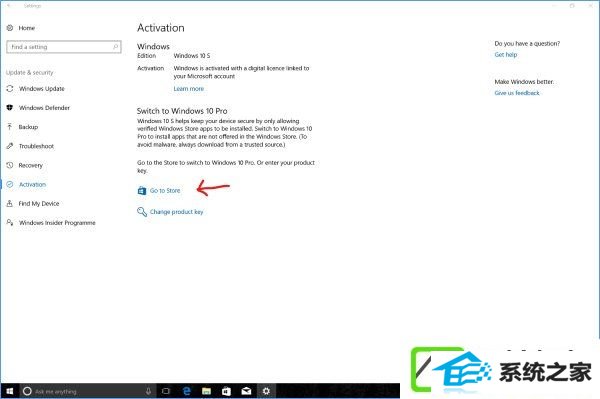This screenshot has width=600, height=399.
Task: Open the Store icon in taskbar
Action: click(226, 391)
